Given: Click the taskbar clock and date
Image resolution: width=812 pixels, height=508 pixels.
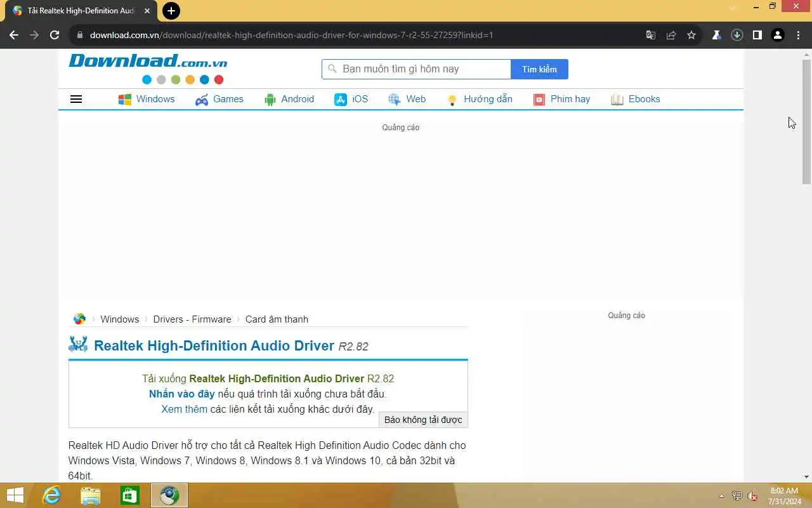Looking at the screenshot, I should point(785,496).
